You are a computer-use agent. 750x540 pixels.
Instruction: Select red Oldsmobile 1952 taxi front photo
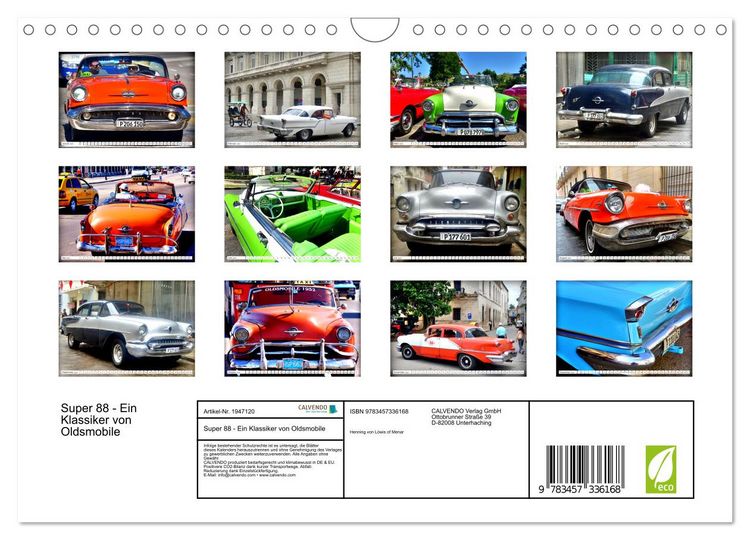pos(293,328)
